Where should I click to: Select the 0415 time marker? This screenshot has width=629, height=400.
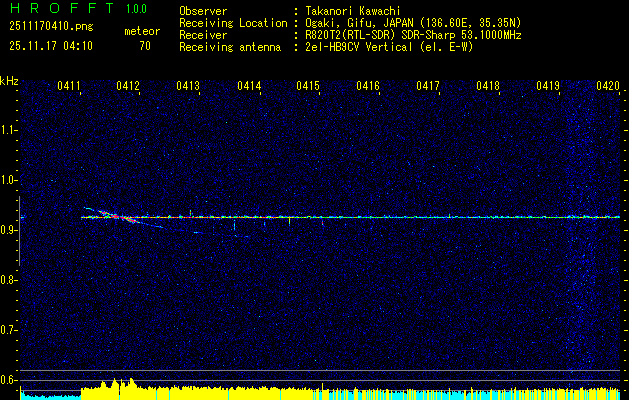click(308, 87)
